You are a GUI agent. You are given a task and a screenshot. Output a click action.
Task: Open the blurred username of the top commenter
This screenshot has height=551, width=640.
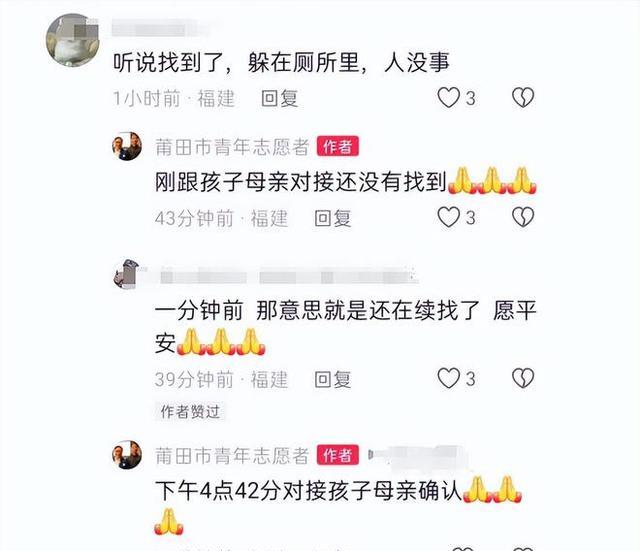pos(163,28)
